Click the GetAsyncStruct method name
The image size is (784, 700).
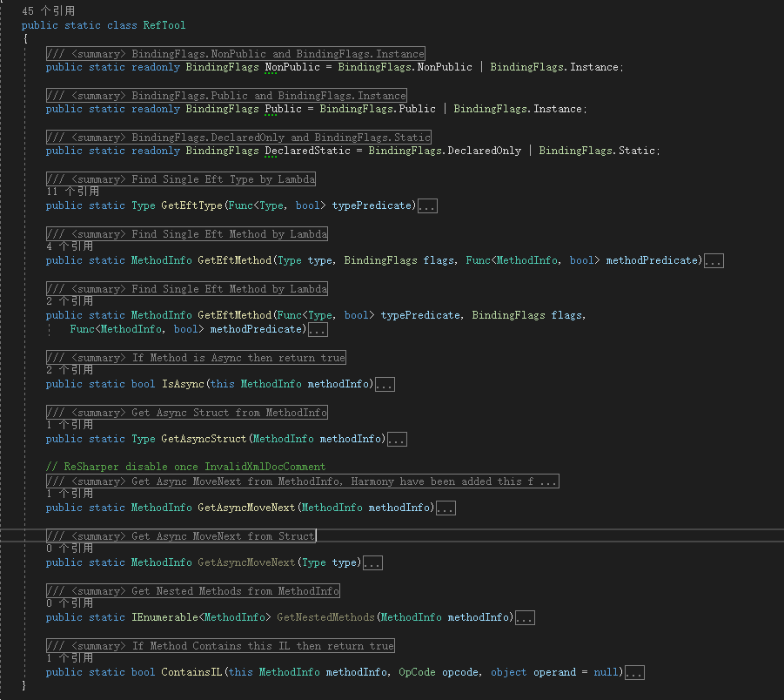click(x=204, y=439)
